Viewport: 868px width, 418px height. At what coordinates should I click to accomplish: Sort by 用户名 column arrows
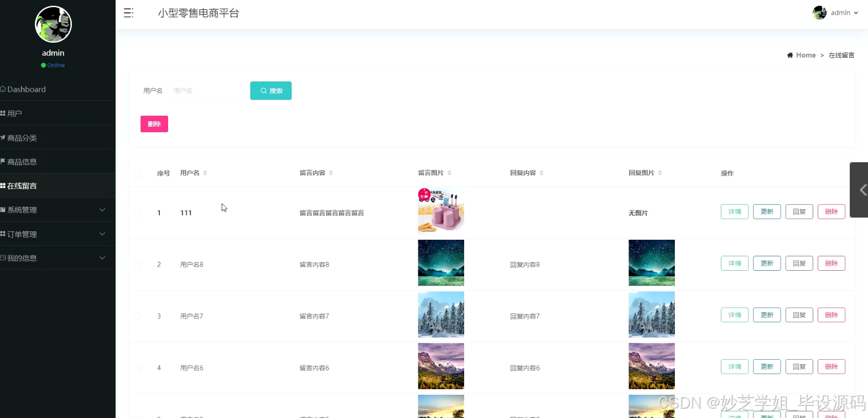click(x=205, y=173)
